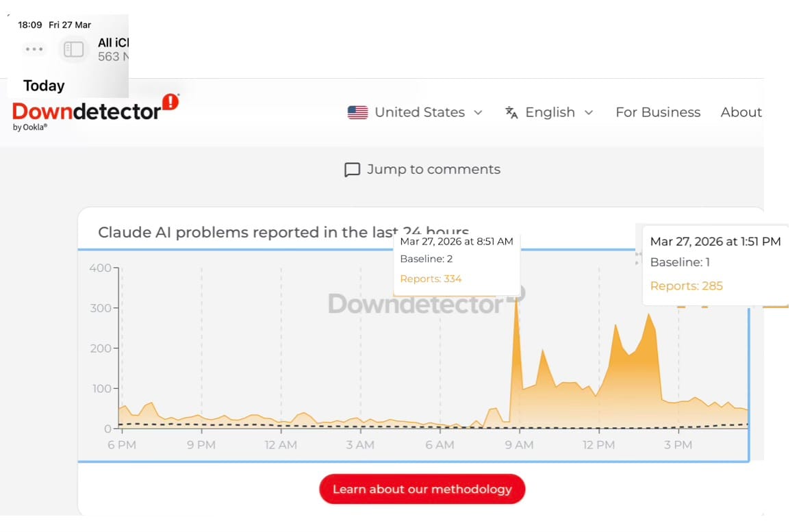The width and height of the screenshot is (812, 532).
Task: Click the 1:51 PM tooltip box
Action: [715, 264]
